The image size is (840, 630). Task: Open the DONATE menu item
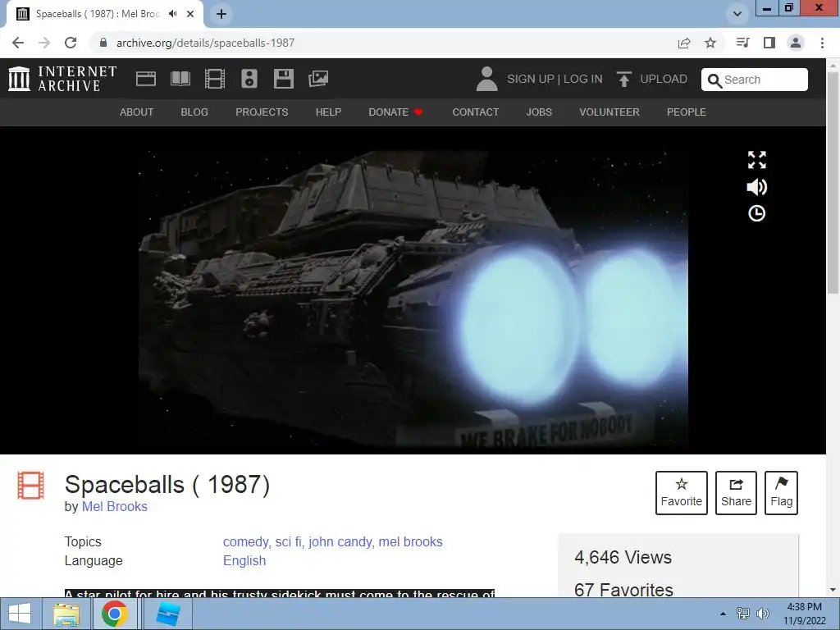[396, 112]
